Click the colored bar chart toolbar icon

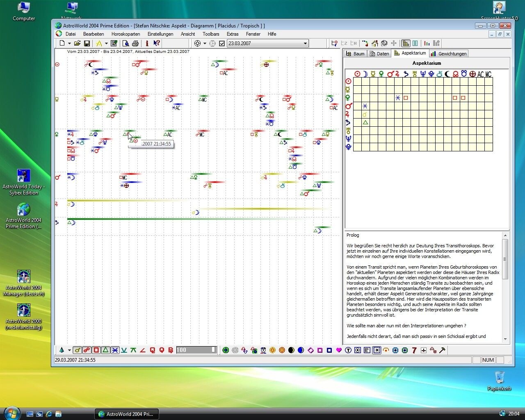427,43
